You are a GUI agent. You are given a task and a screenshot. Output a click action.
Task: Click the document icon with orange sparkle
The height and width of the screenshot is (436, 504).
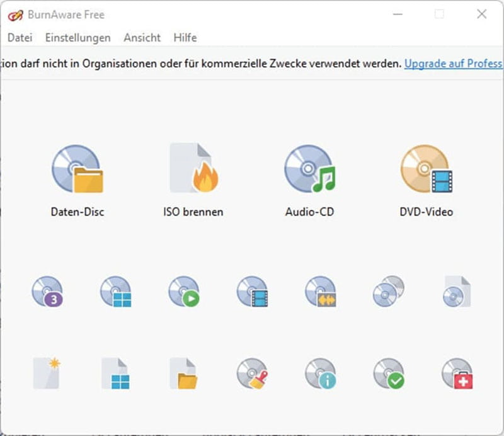point(47,373)
